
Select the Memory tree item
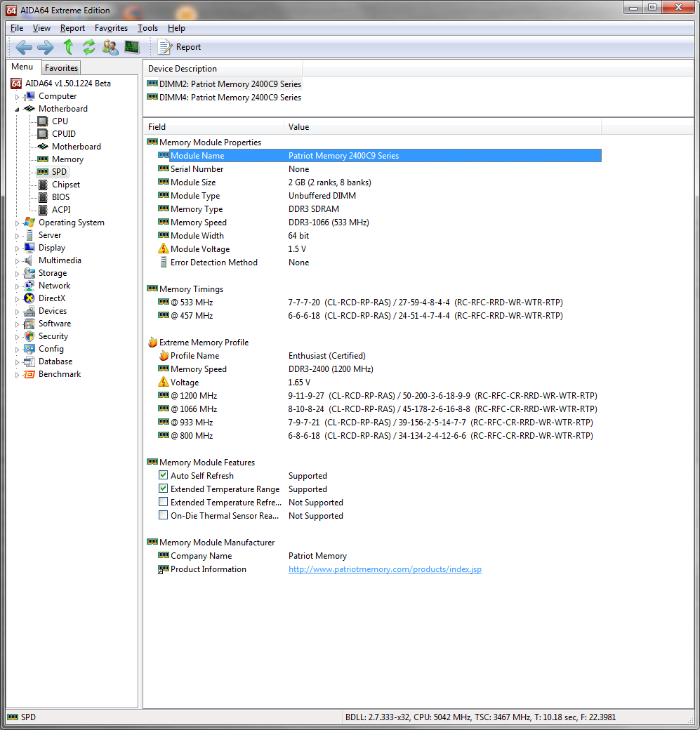67,159
